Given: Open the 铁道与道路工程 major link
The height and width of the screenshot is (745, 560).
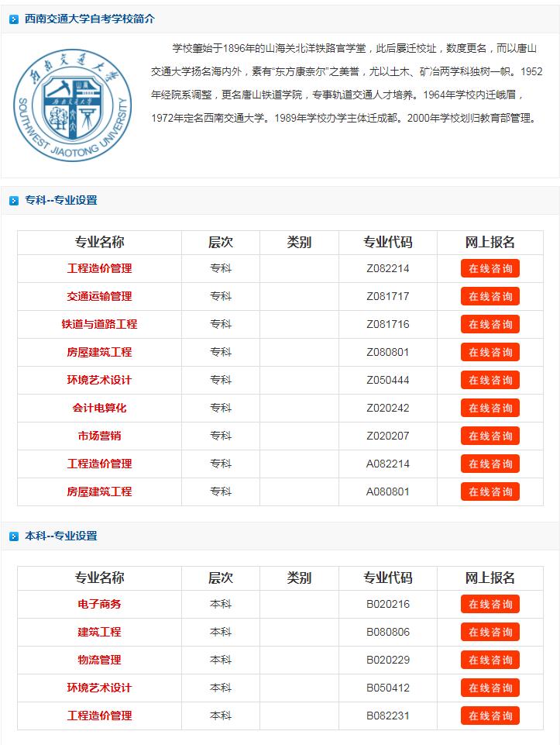Looking at the screenshot, I should coord(99,325).
